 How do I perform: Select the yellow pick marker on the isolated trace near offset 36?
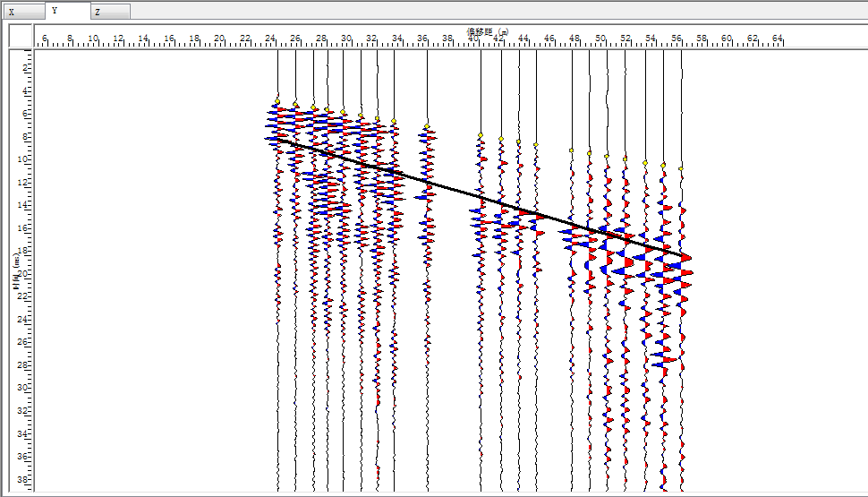click(427, 126)
